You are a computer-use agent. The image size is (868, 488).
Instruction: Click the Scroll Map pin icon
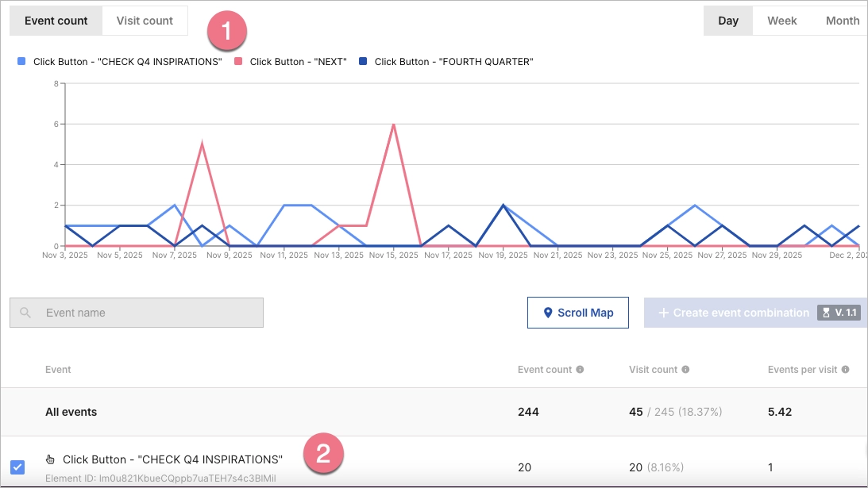click(547, 313)
